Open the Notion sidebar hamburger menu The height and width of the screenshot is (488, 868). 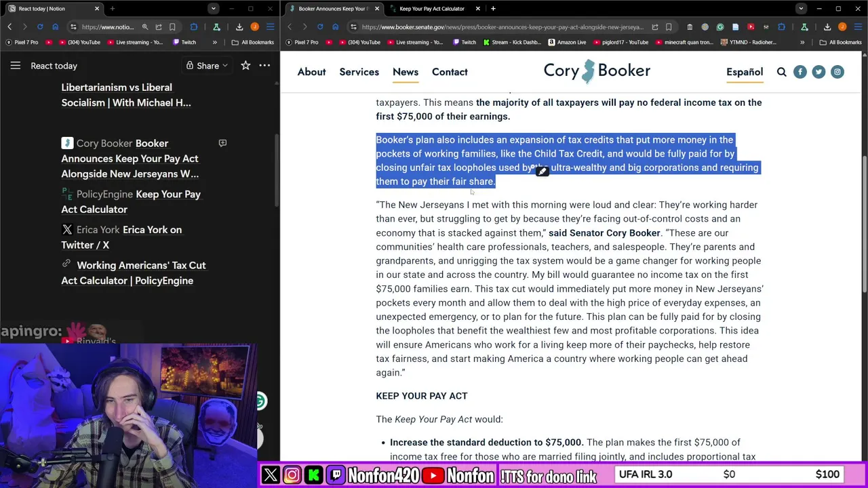coord(15,66)
